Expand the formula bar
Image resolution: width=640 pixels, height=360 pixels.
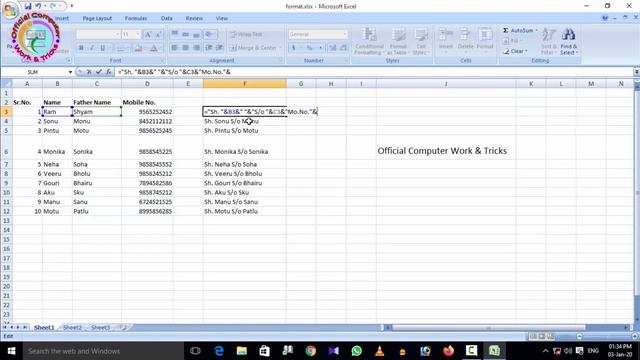636,72
